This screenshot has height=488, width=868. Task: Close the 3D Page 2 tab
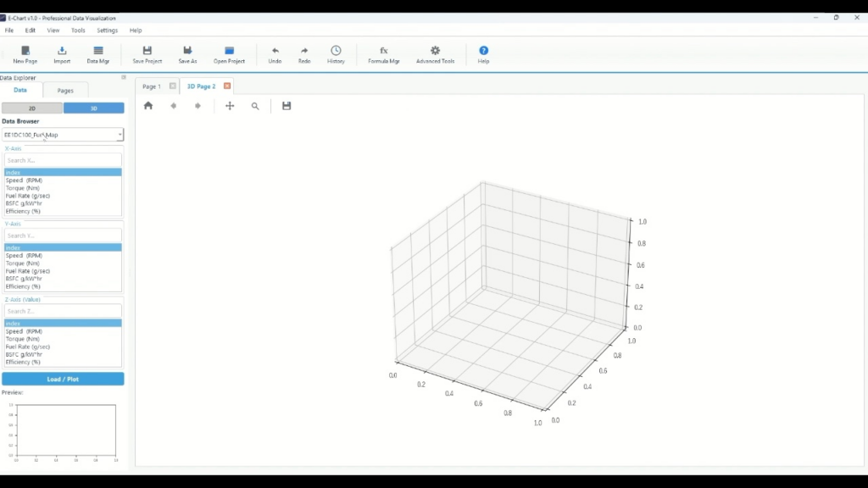tap(227, 86)
